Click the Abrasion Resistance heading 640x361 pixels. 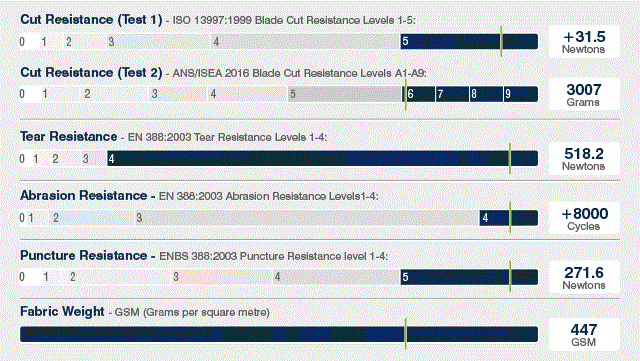84,196
